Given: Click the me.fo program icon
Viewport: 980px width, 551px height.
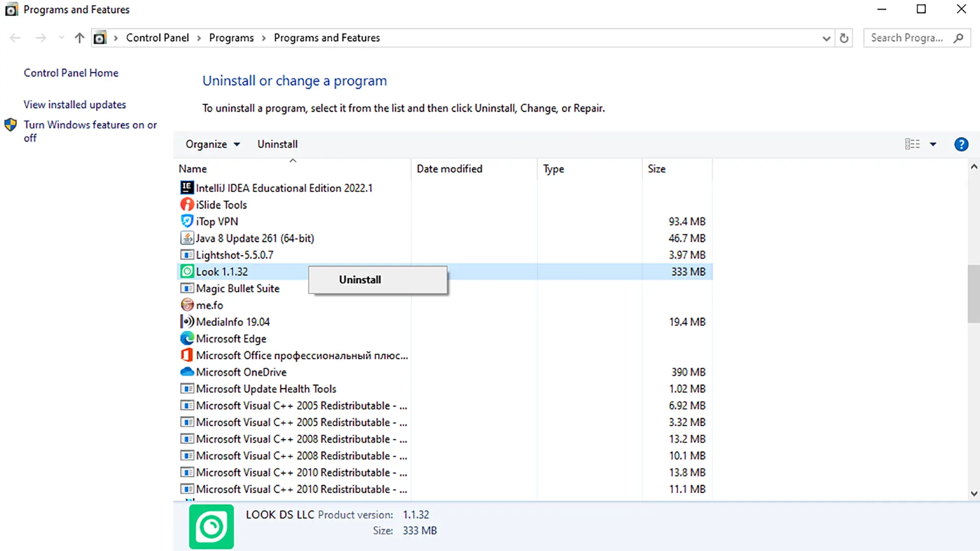Looking at the screenshot, I should tap(187, 305).
